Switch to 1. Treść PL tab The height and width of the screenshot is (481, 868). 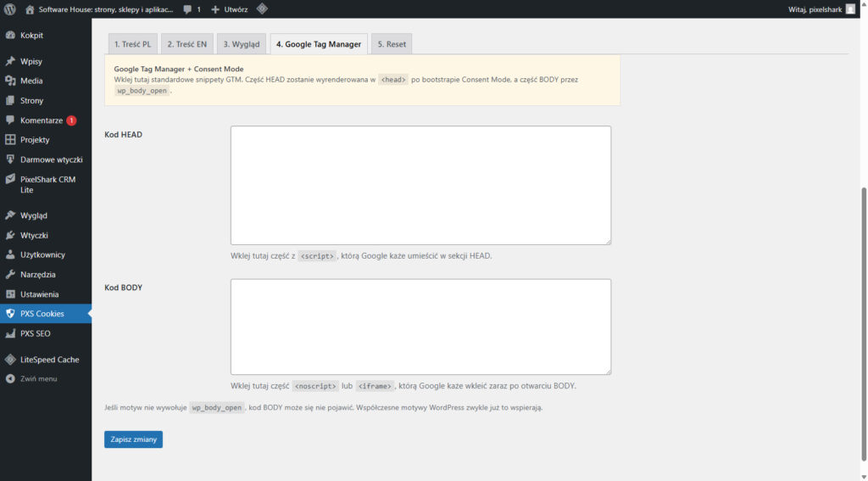[x=132, y=44]
